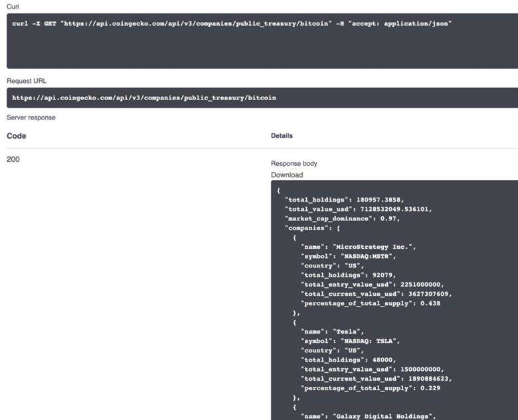This screenshot has height=420, width=518.
Task: Click the "total_entry_value_usd": 1500000000 line
Action: coord(373,369)
